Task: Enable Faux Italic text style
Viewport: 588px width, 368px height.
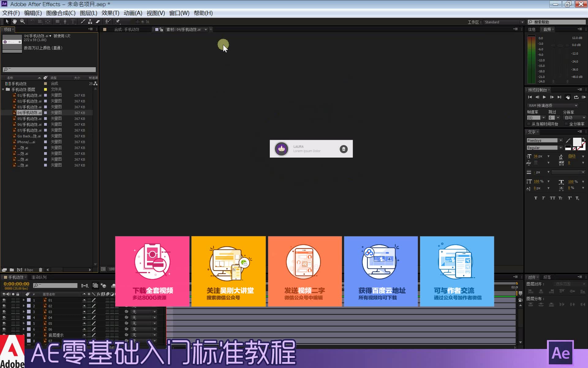Action: [x=543, y=198]
